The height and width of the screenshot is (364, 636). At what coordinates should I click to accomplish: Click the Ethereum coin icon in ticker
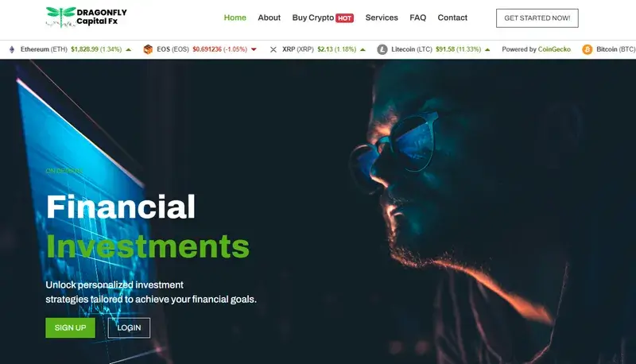click(12, 49)
